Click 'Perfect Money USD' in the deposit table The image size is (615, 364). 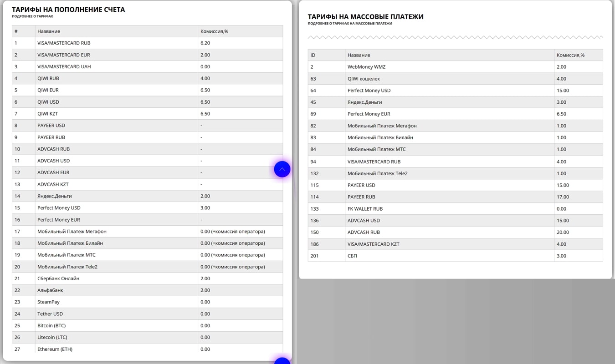[x=59, y=208]
